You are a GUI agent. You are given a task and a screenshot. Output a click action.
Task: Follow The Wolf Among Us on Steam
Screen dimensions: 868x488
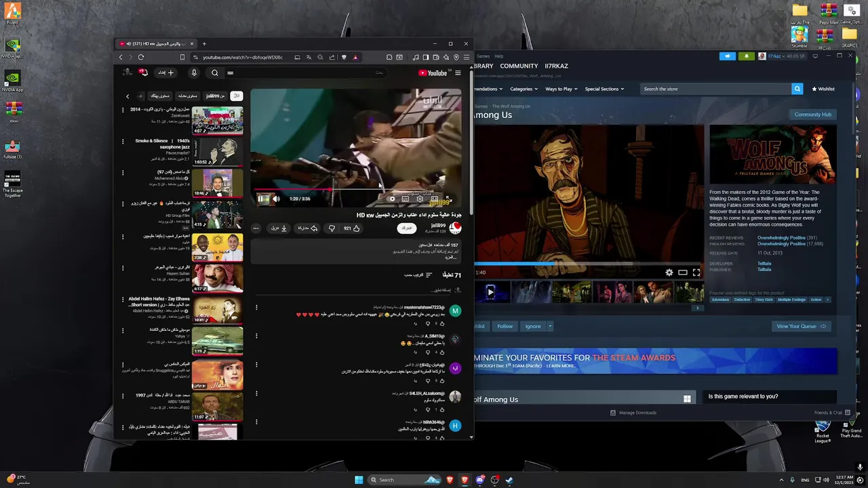505,326
